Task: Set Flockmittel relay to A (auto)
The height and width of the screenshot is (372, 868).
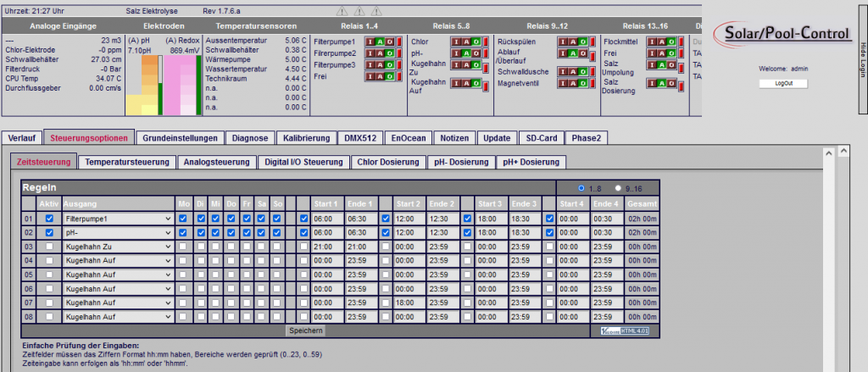Action: click(x=661, y=42)
